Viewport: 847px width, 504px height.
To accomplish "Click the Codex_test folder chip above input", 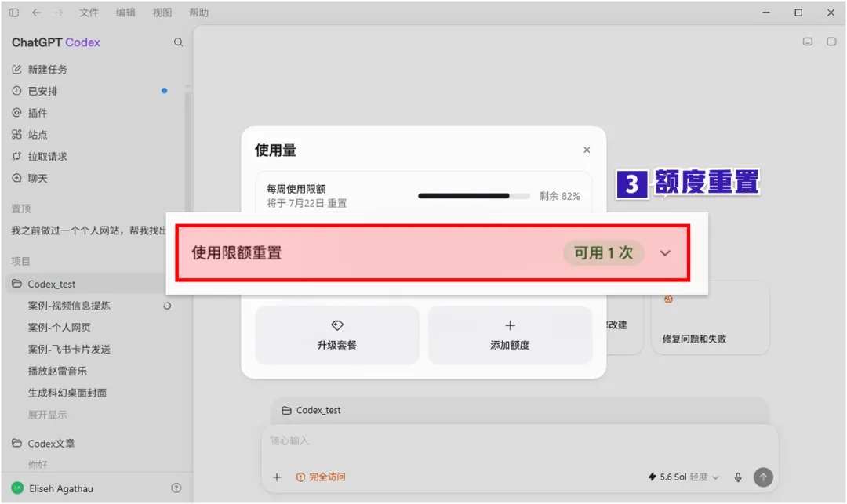I will click(311, 410).
